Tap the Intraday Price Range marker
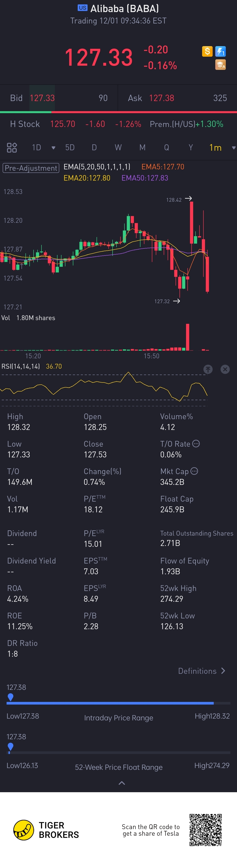The image size is (237, 868). point(11,697)
